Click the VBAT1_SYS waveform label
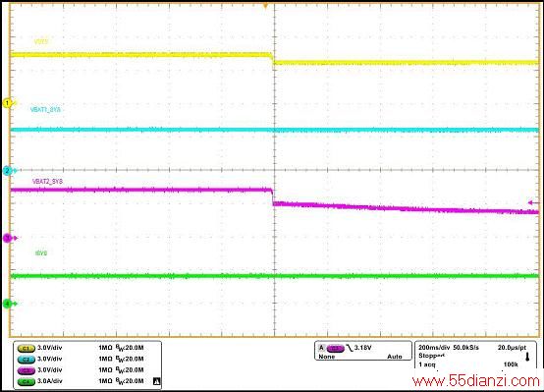This screenshot has height=392, width=544. [x=45, y=110]
